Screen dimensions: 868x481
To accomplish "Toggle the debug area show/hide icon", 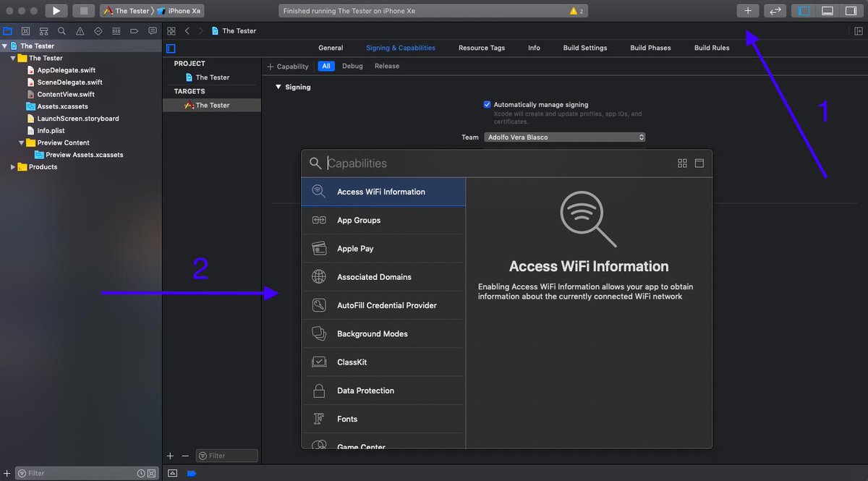I will (x=173, y=473).
